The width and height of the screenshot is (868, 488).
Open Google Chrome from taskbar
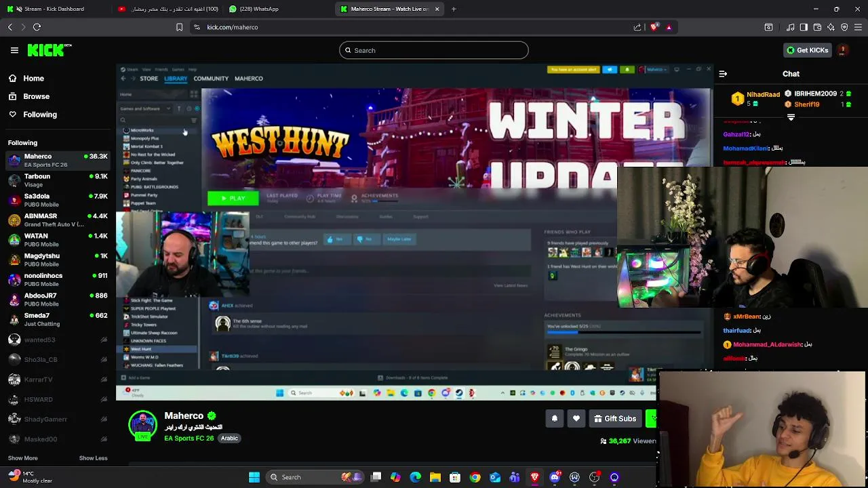pos(475,477)
